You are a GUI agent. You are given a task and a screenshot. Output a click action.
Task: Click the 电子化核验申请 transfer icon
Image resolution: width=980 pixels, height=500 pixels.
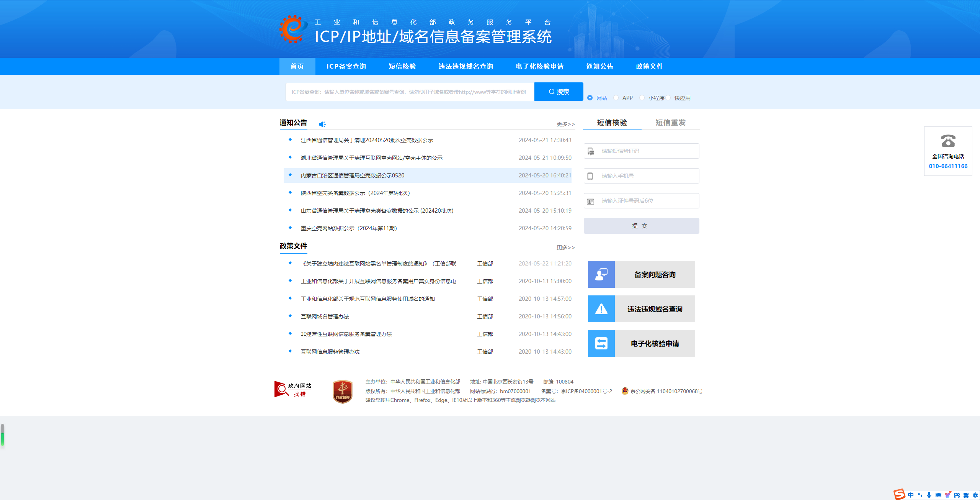[601, 343]
